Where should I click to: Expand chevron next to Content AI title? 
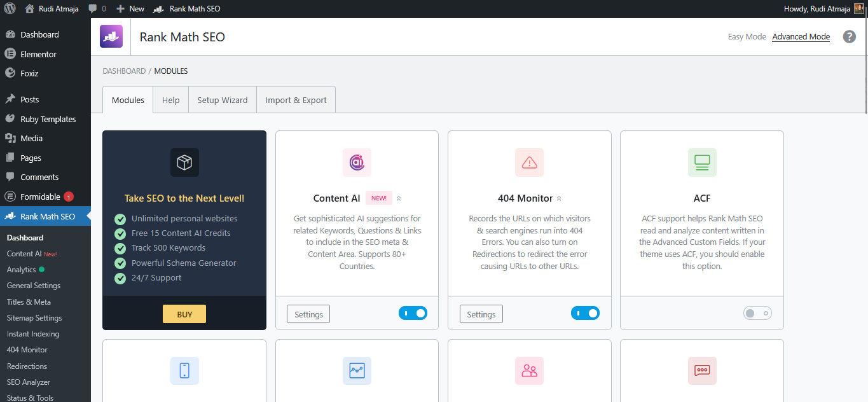click(x=399, y=198)
